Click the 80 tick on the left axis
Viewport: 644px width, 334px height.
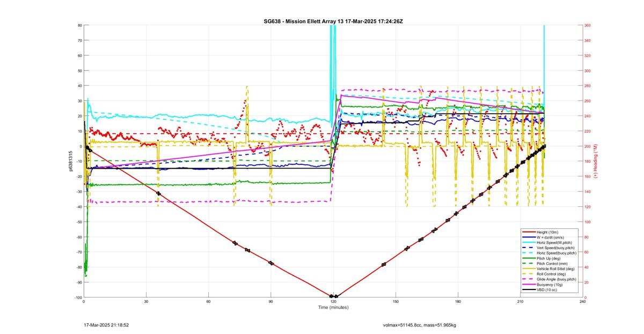tap(79, 25)
